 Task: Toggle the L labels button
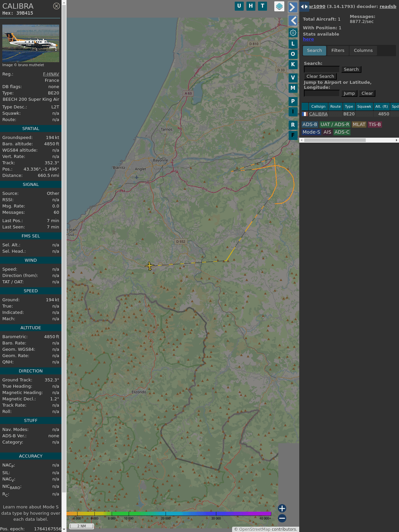pyautogui.click(x=293, y=44)
